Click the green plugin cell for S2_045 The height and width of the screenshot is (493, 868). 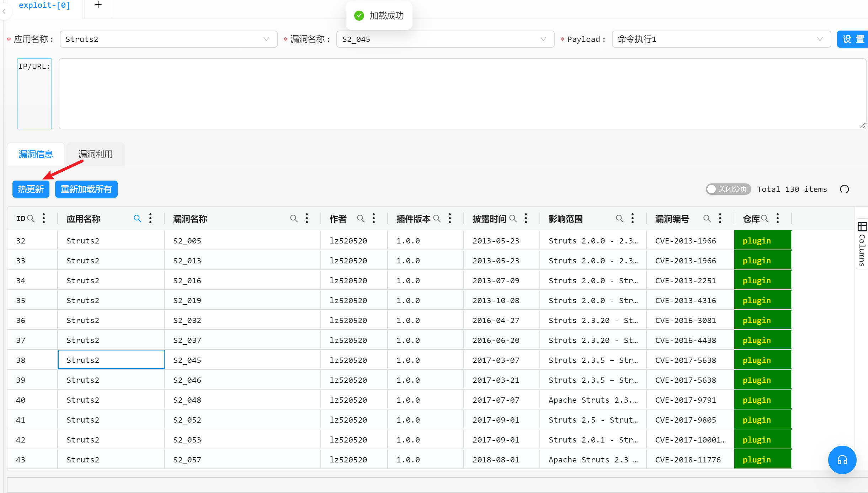coord(762,360)
